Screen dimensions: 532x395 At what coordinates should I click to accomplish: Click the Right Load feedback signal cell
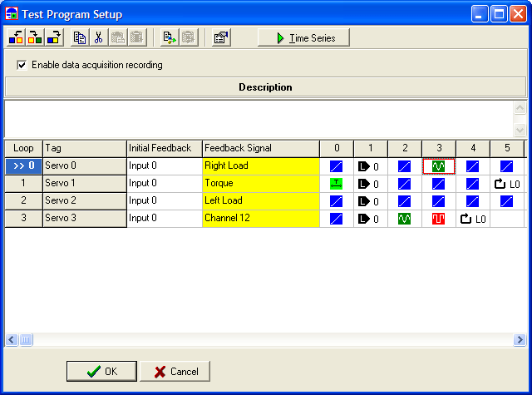pos(261,166)
